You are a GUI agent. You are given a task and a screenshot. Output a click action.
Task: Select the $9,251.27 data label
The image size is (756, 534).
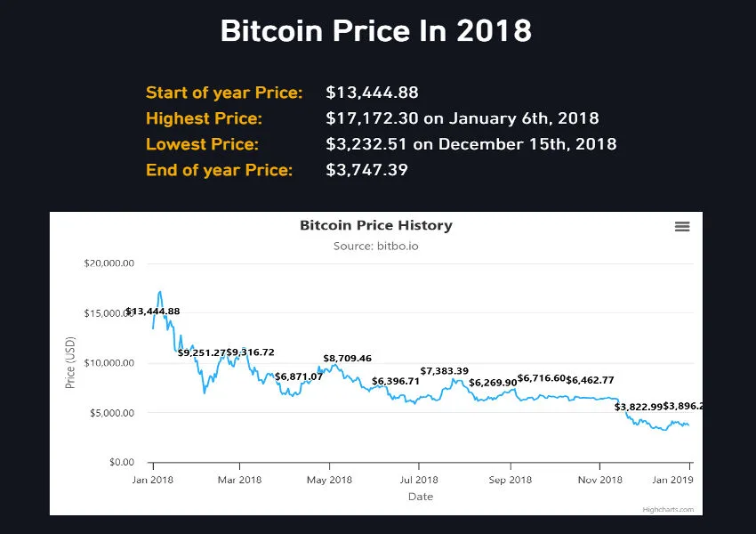[x=202, y=352]
